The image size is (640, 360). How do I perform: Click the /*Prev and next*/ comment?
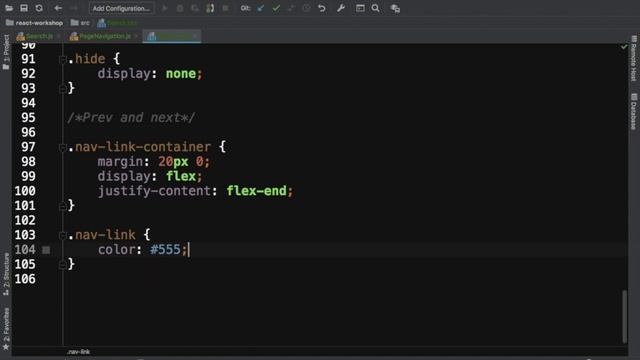(x=131, y=118)
